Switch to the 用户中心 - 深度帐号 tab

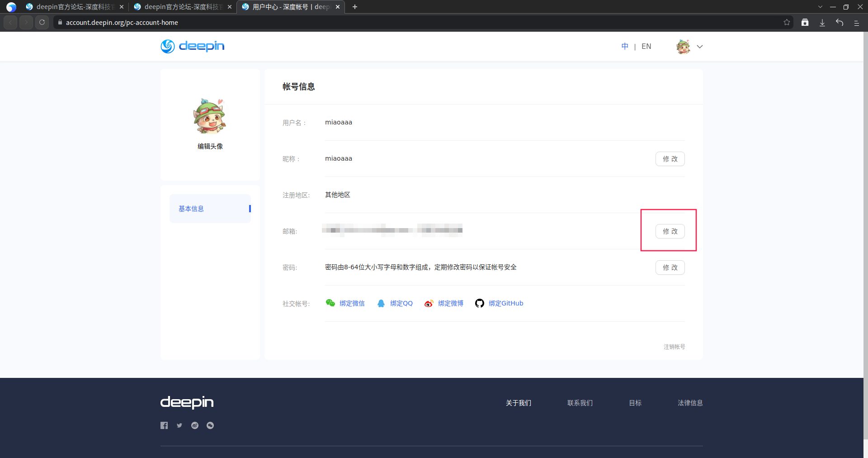tap(291, 7)
